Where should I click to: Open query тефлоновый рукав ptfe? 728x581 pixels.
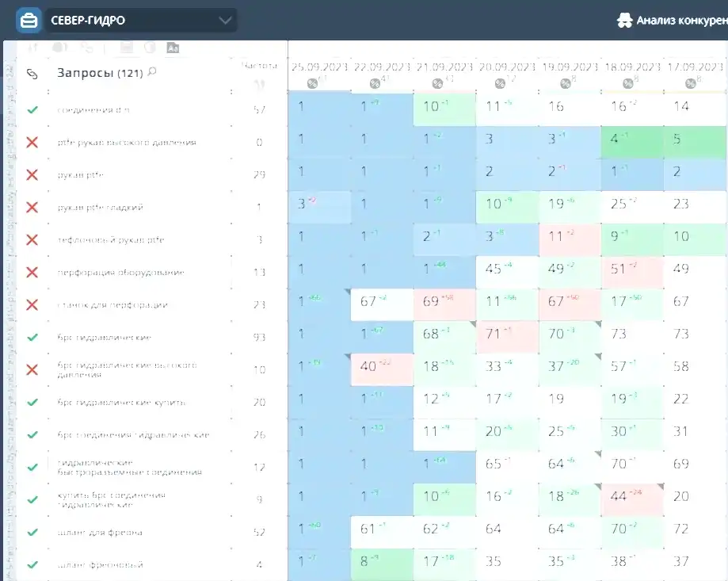[x=111, y=240]
